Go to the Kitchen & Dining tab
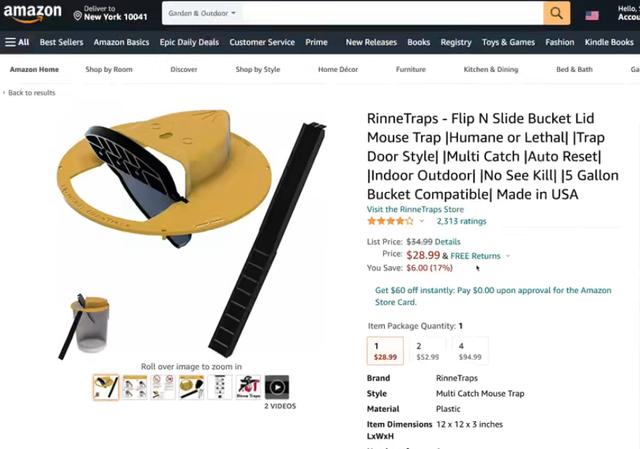This screenshot has height=449, width=640. (491, 69)
